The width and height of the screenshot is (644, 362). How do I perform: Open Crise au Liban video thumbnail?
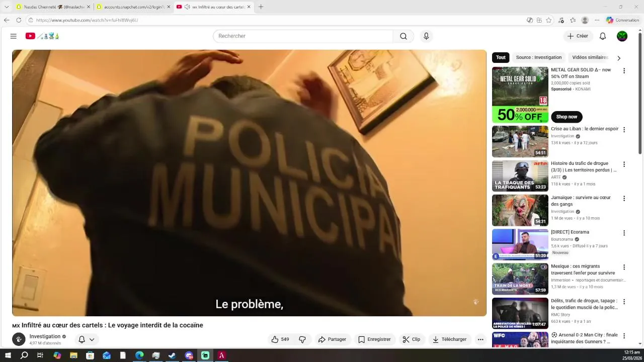520,142
